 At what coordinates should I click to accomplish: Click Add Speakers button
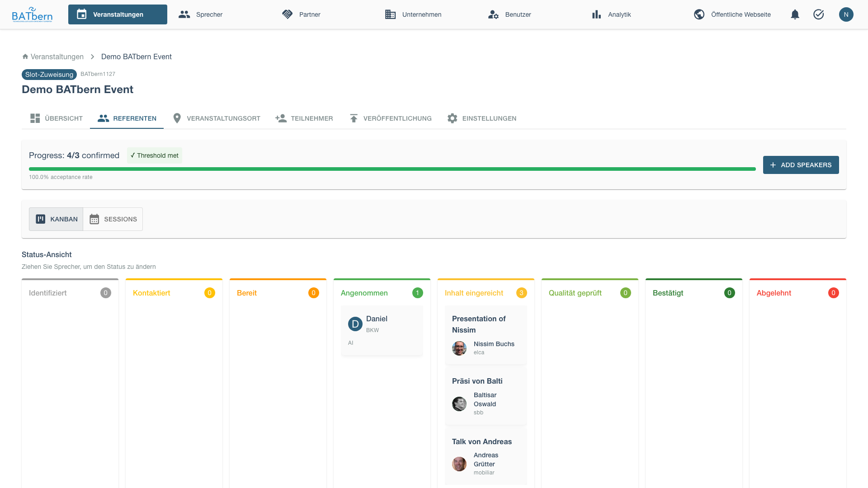click(801, 165)
